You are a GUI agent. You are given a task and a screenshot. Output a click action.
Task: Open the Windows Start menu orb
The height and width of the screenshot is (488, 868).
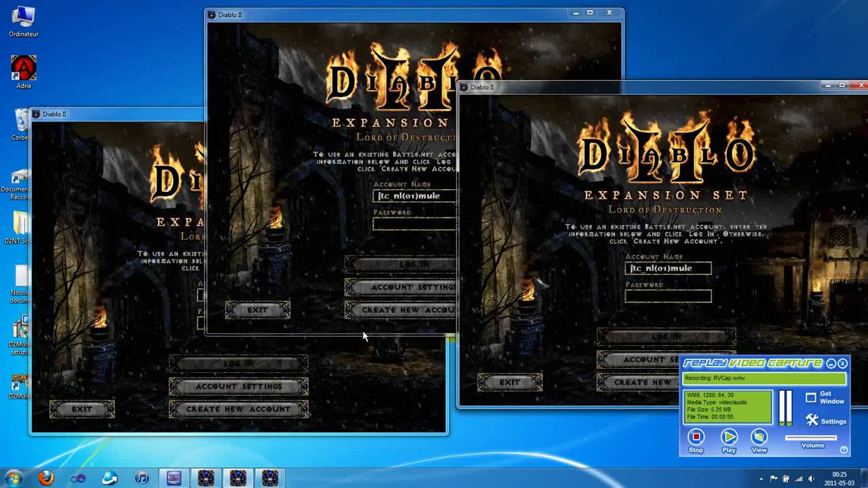click(x=13, y=478)
